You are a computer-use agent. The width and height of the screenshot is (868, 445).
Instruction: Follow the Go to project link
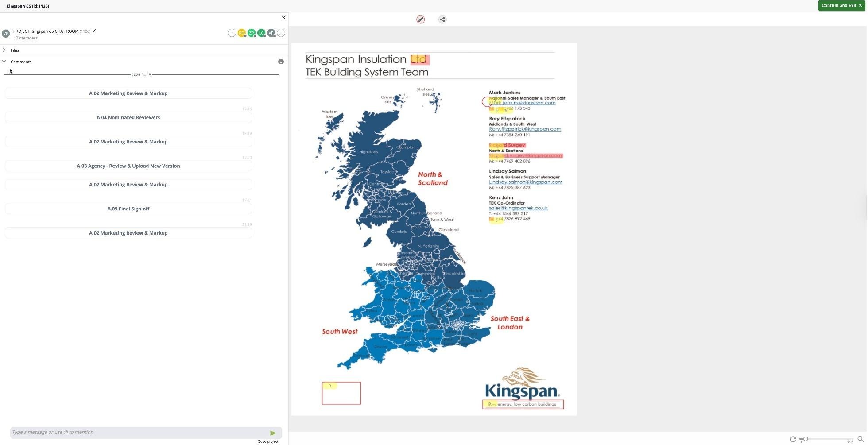(x=268, y=441)
